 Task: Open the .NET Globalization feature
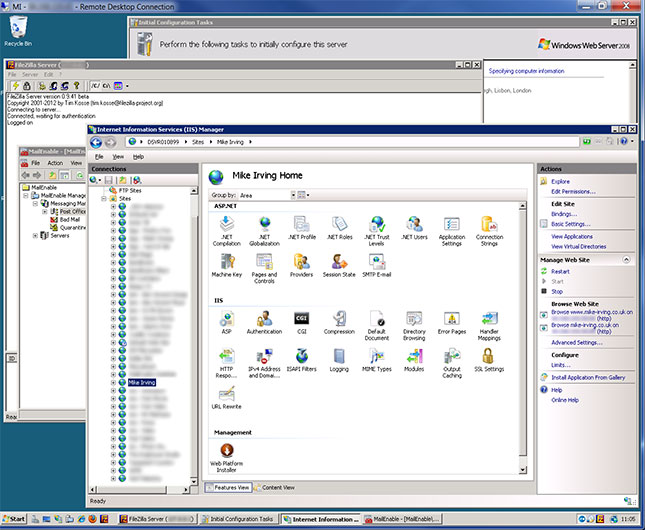(x=264, y=231)
